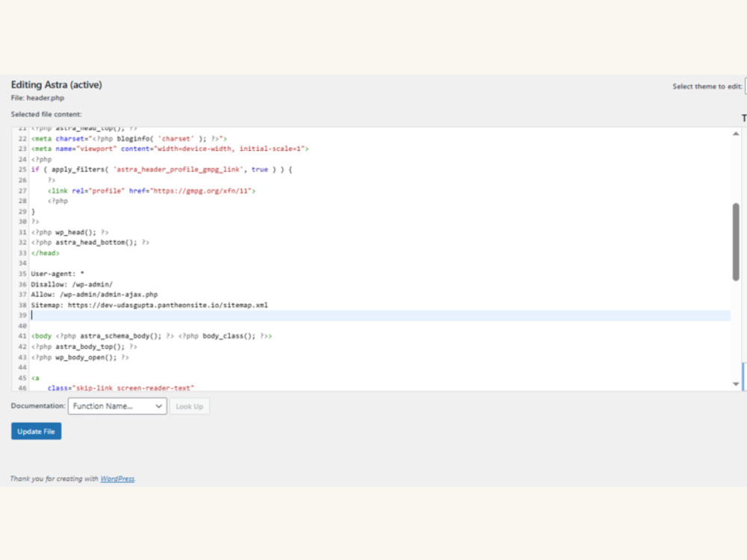This screenshot has width=747, height=560.
Task: Click the class="skip-link screen-reader-text" line
Action: (x=121, y=388)
